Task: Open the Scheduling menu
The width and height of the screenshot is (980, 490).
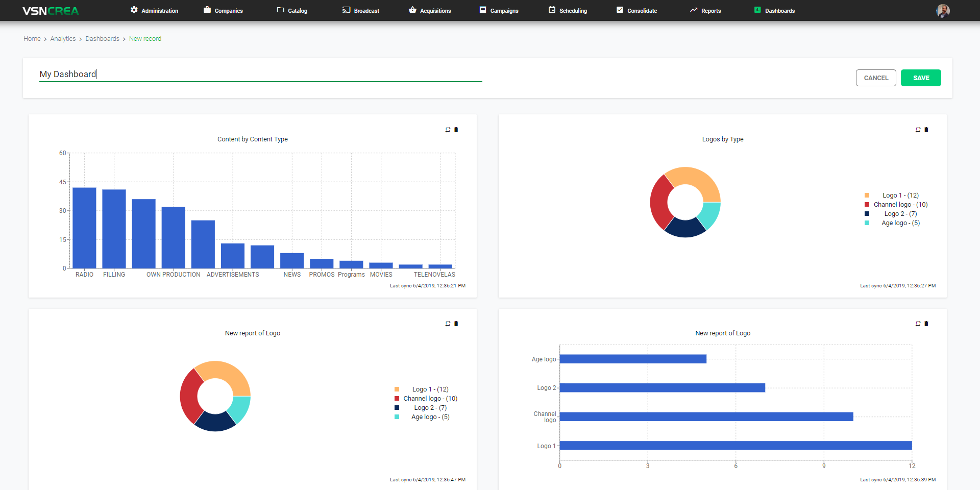Action: pos(568,11)
